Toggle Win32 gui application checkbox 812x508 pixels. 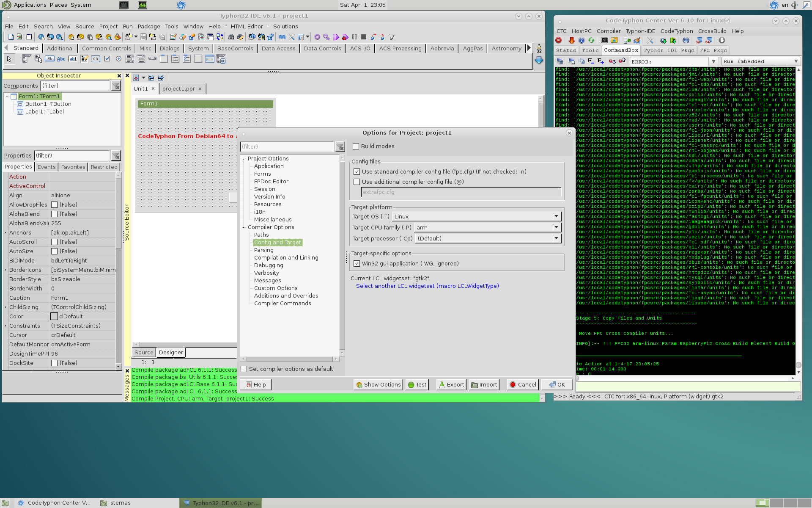[357, 263]
